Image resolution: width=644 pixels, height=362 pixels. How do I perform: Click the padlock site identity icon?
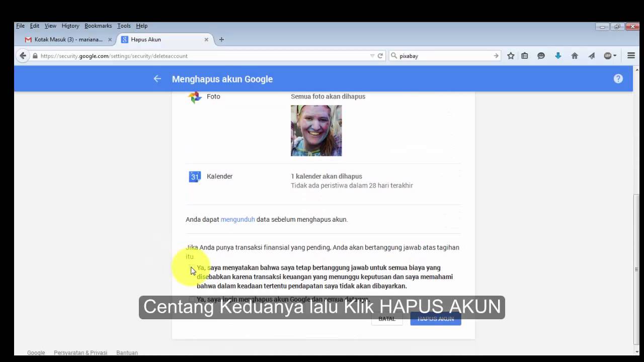tap(35, 56)
